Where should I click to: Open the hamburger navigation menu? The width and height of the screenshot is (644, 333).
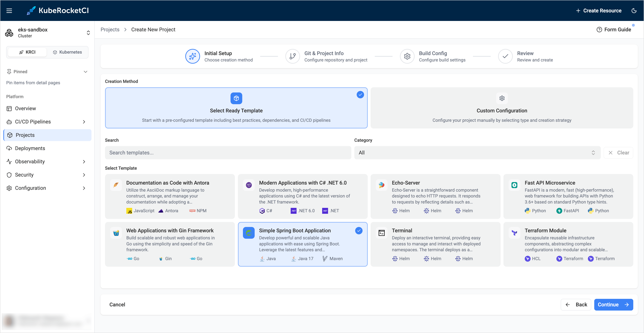point(9,11)
